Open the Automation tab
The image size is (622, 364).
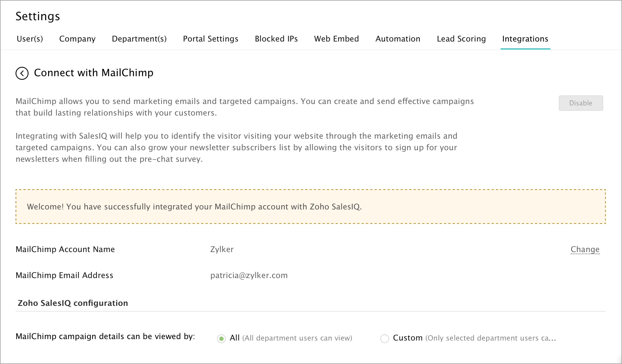tap(398, 39)
